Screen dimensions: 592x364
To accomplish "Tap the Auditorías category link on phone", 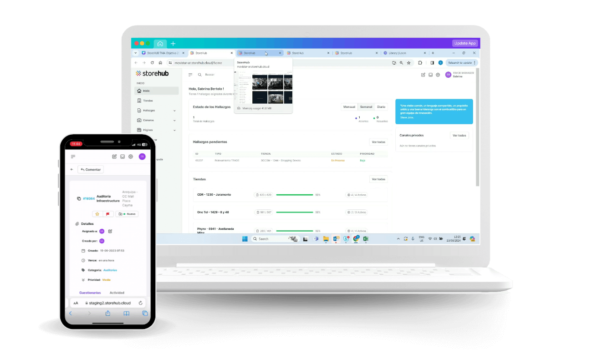I will click(110, 270).
